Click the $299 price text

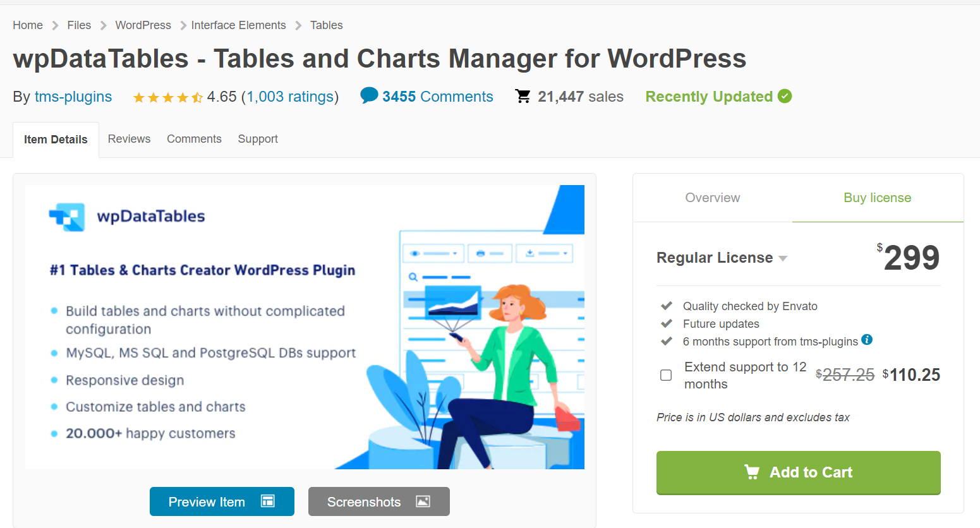pyautogui.click(x=909, y=257)
